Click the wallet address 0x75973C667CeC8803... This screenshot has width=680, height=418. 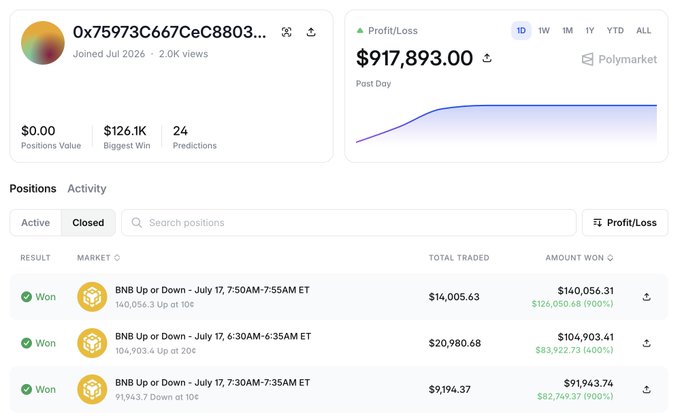[170, 32]
